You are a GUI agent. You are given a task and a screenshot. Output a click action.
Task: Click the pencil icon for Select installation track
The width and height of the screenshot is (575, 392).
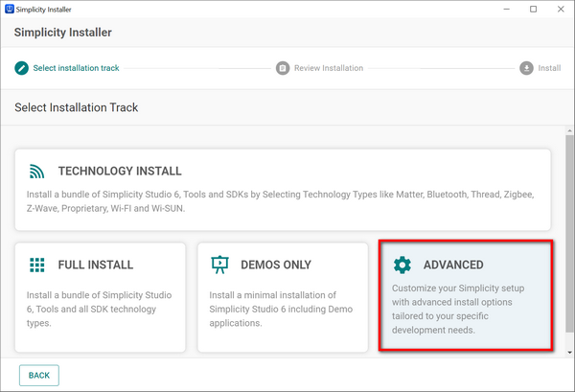[22, 68]
